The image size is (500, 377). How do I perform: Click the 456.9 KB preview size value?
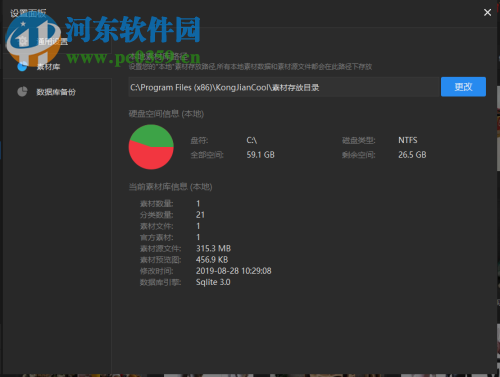point(212,259)
